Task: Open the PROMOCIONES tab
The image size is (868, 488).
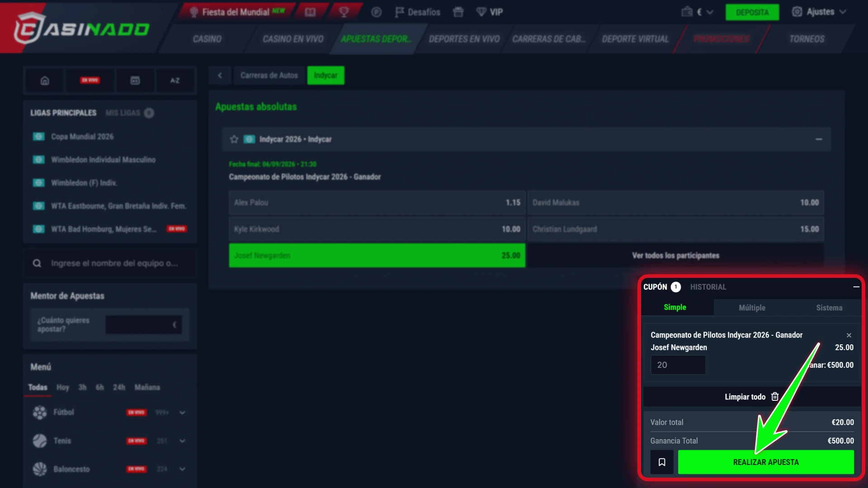Action: (722, 39)
